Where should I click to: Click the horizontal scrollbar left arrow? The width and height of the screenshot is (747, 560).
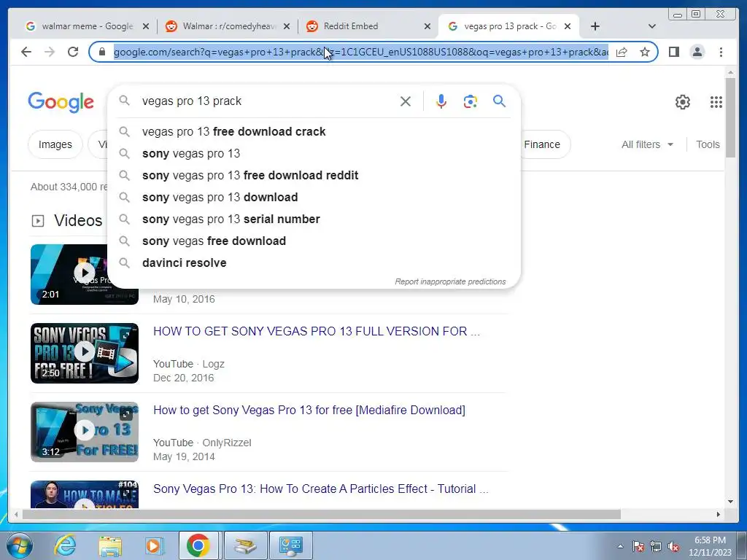click(16, 514)
